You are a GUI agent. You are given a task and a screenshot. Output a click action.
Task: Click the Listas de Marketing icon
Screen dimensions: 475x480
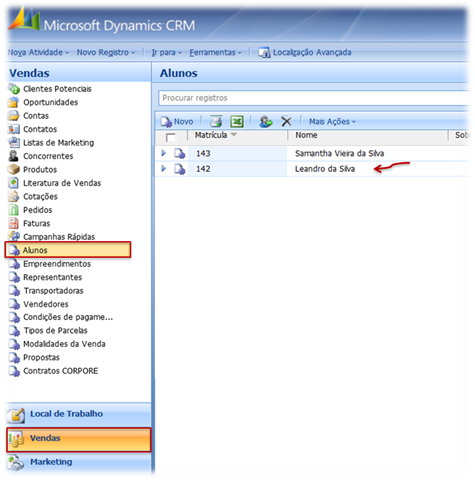tap(14, 143)
